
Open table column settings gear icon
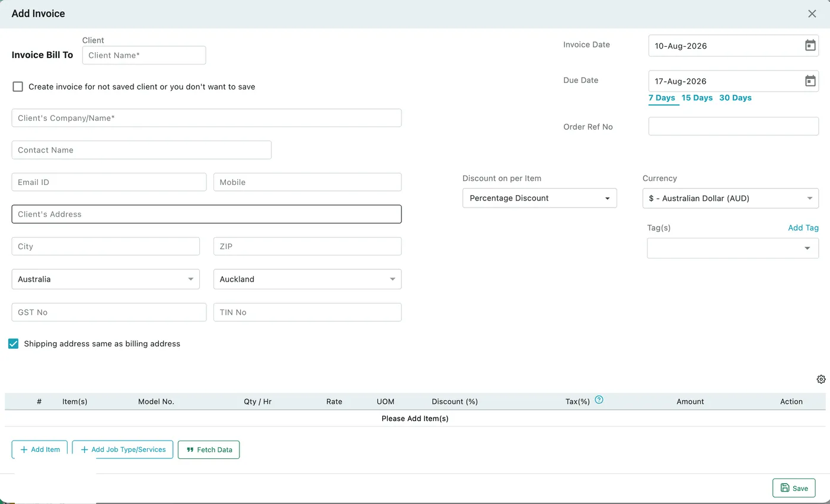click(x=821, y=379)
